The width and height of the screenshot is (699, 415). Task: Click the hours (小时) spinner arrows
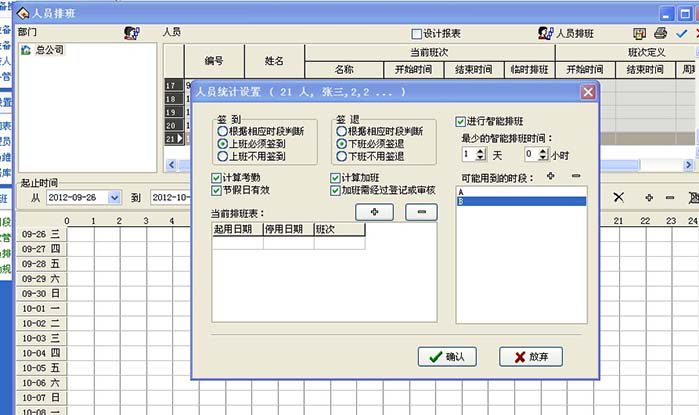(543, 154)
